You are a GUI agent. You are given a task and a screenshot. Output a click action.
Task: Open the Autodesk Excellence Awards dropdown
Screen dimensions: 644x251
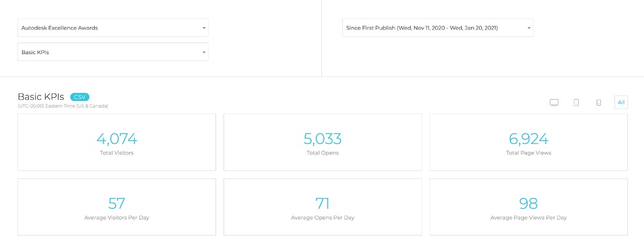[x=113, y=28]
